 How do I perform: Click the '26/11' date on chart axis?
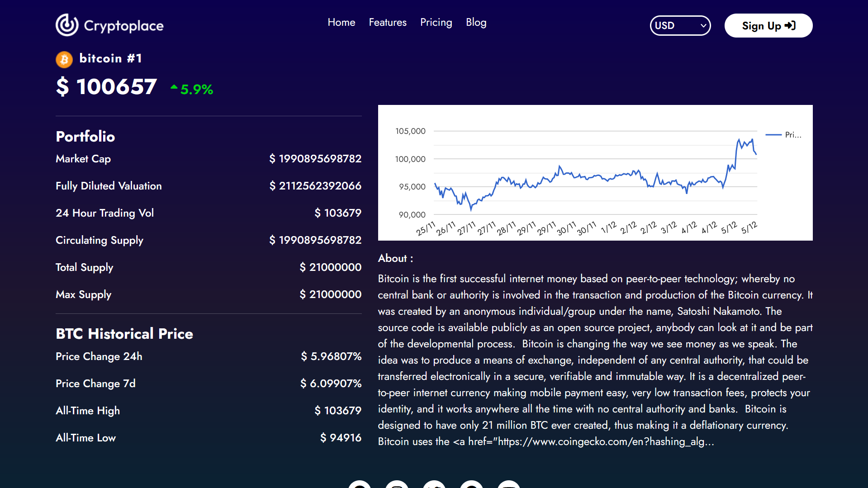pyautogui.click(x=446, y=228)
